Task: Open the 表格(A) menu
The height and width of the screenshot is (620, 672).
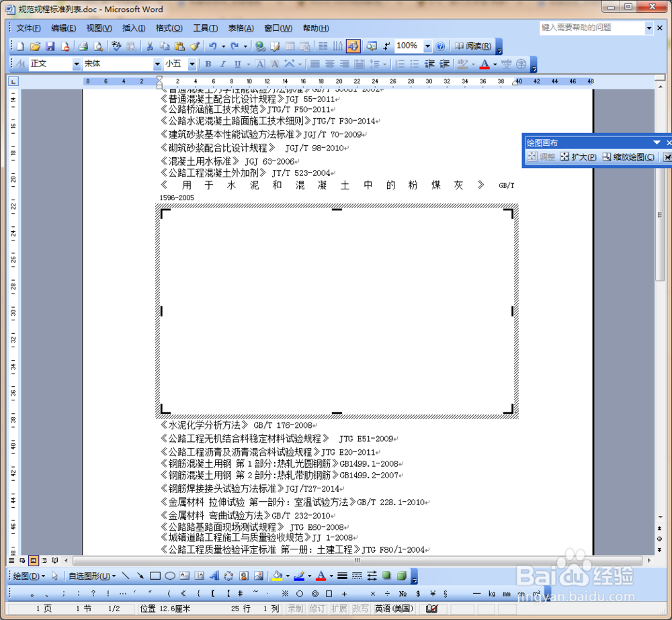Action: (x=241, y=28)
